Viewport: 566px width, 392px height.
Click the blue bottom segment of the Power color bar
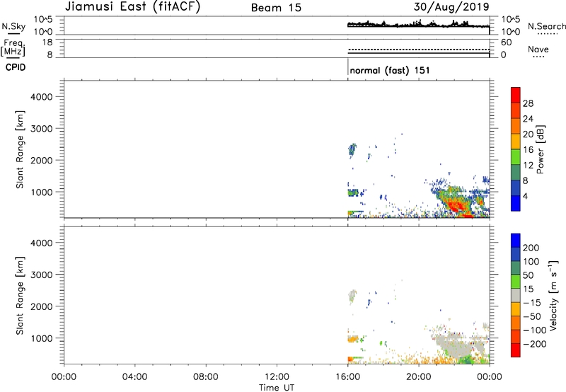pos(516,203)
